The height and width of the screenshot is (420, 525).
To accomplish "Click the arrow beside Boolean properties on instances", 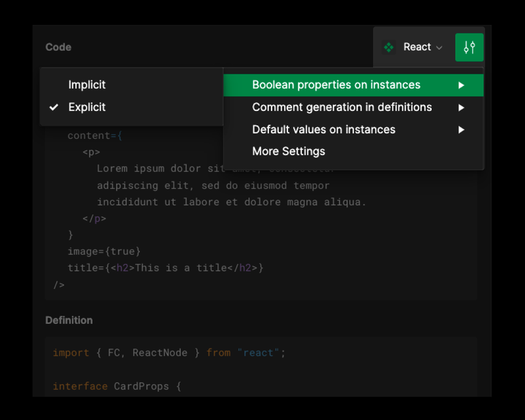I will 462,85.
